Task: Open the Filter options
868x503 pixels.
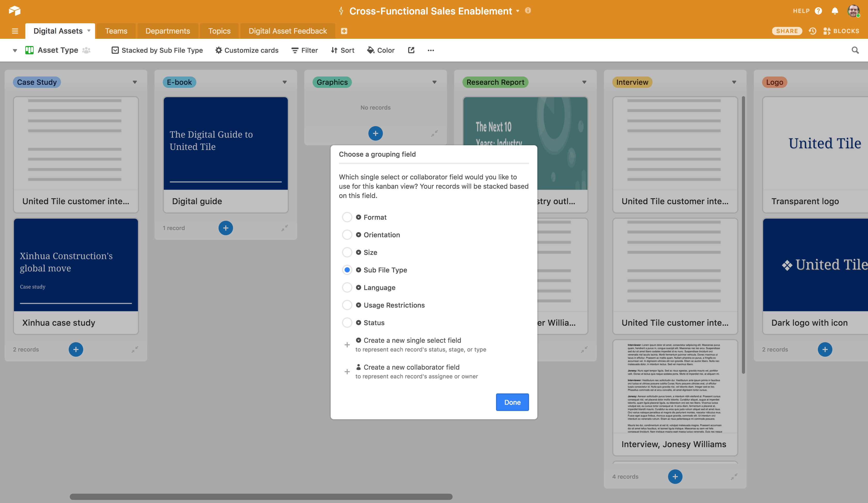Action: [305, 50]
